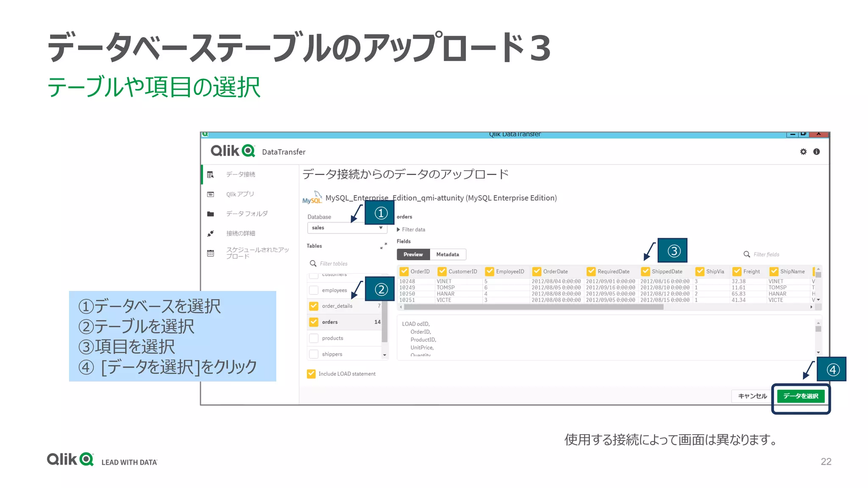The width and height of the screenshot is (868, 488).
Task: Open データフォルダ folder icon
Action: click(211, 214)
